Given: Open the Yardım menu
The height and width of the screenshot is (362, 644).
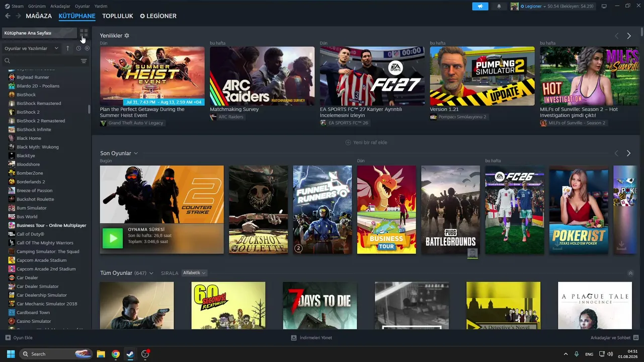Looking at the screenshot, I should tap(101, 6).
